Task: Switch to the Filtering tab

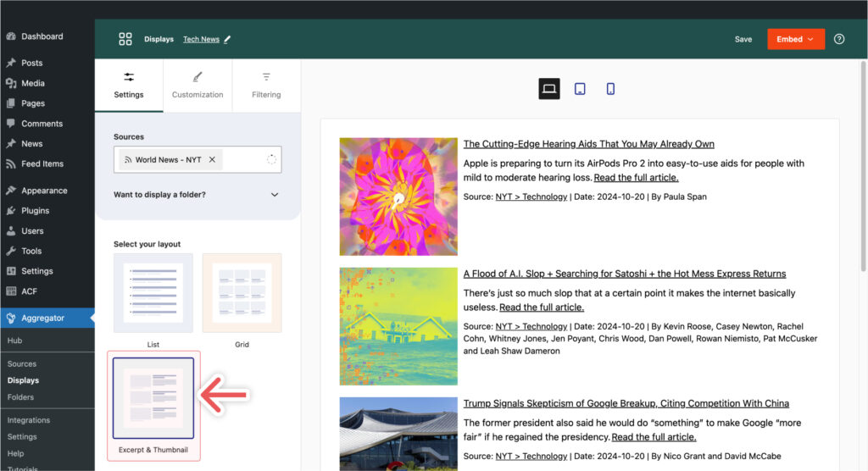Action: click(266, 86)
